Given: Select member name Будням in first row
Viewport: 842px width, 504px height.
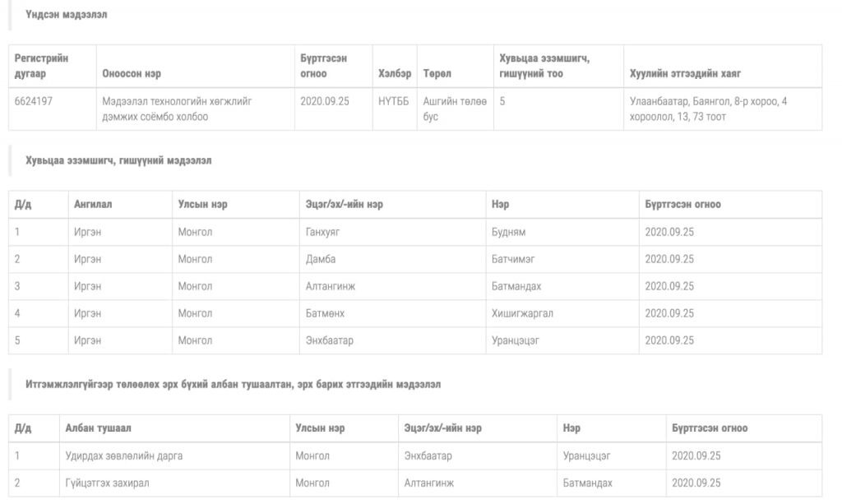Looking at the screenshot, I should pos(508,232).
